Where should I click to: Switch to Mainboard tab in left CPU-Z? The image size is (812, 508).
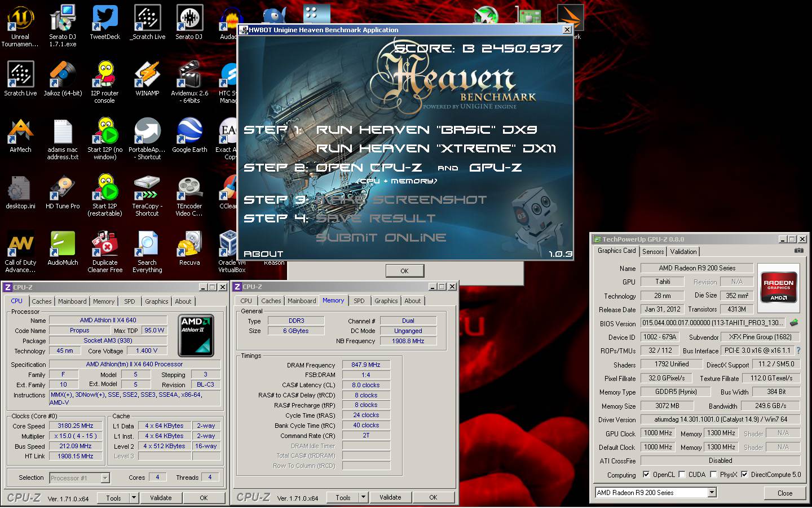[x=73, y=301]
